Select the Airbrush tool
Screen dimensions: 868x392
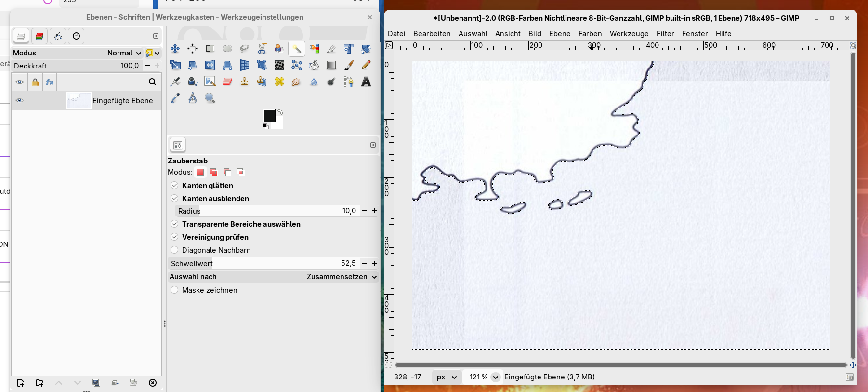(x=175, y=81)
